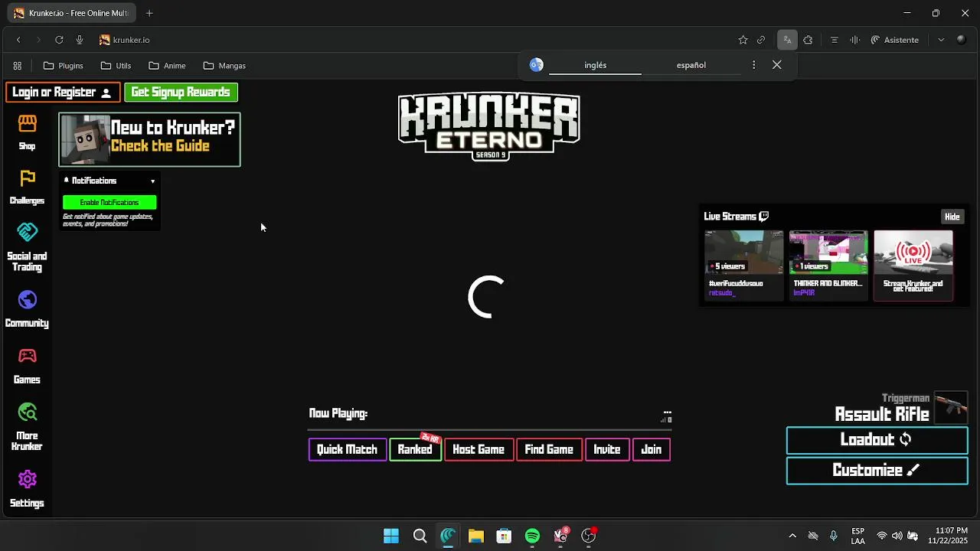Show hidden system tray icons
980x551 pixels.
pos(792,536)
